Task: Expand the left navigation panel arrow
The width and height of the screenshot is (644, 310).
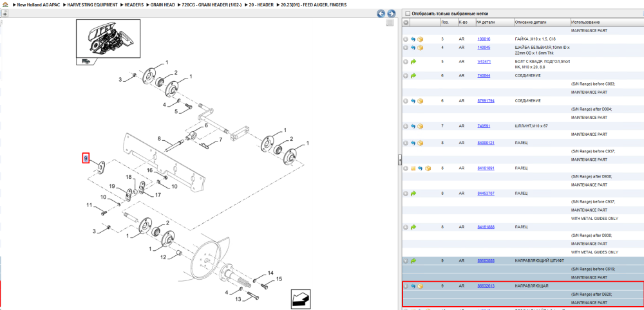Action: (5, 14)
